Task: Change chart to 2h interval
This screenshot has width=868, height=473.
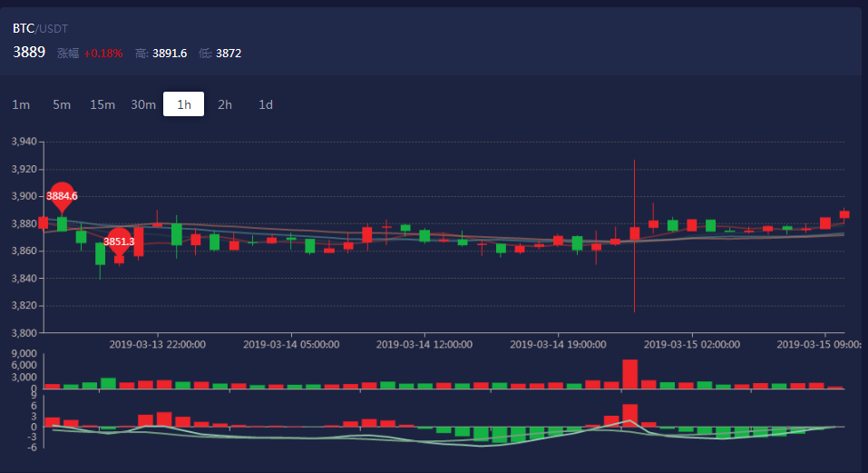Action: [x=225, y=104]
